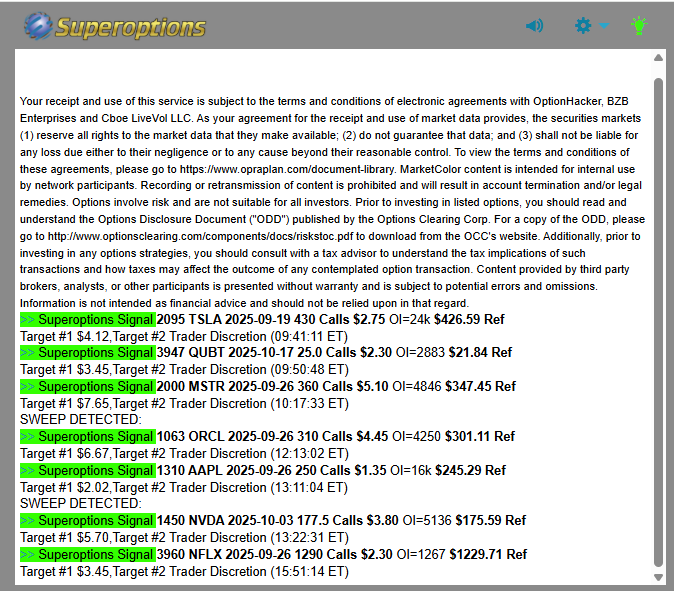
Task: Expand the dropdown arrow beside the gear
Action: [603, 27]
